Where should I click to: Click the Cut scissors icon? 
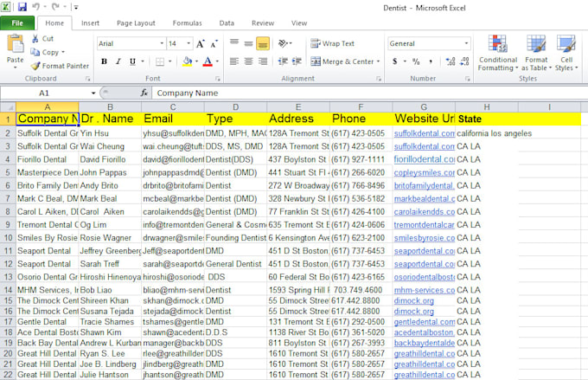pos(35,39)
